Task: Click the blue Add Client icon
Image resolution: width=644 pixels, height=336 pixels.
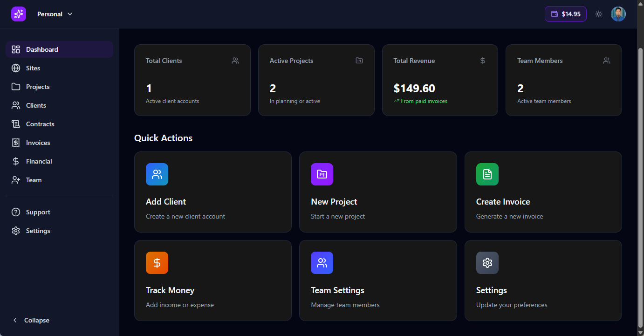Action: [x=157, y=174]
